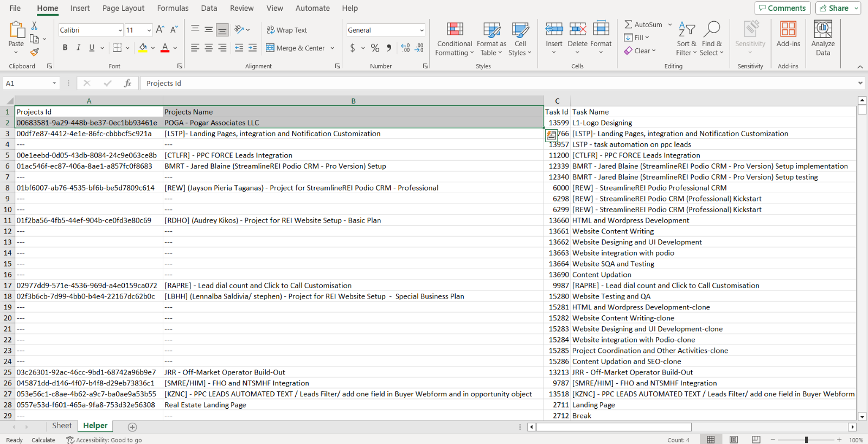Click the Cut scissors icon
This screenshot has width=868, height=444.
click(34, 26)
